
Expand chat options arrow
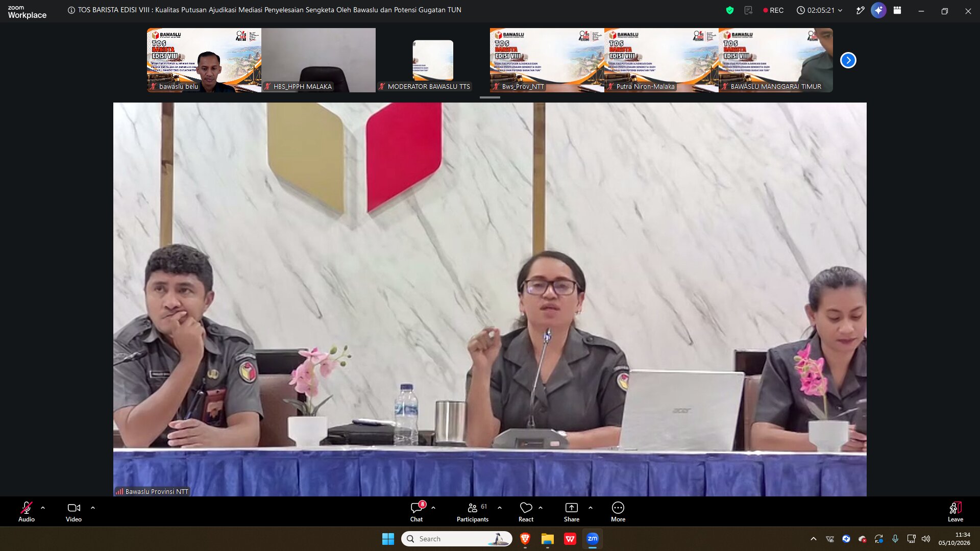point(433,508)
